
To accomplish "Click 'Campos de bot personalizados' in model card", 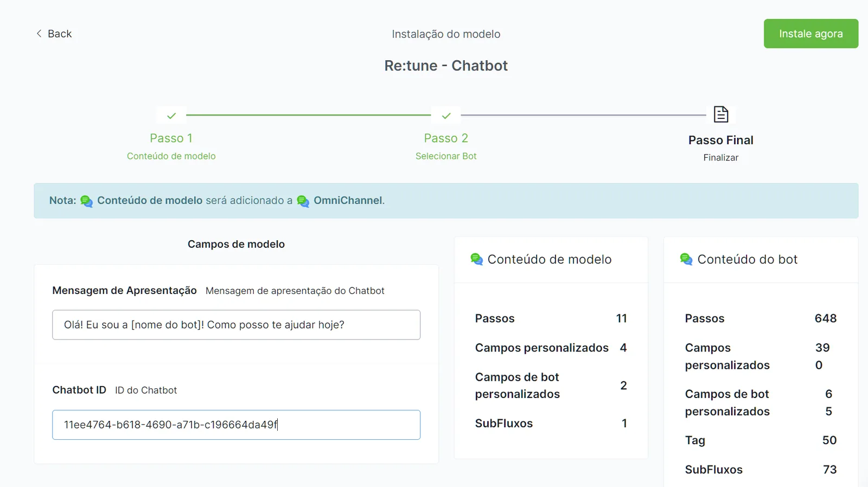I will [518, 386].
